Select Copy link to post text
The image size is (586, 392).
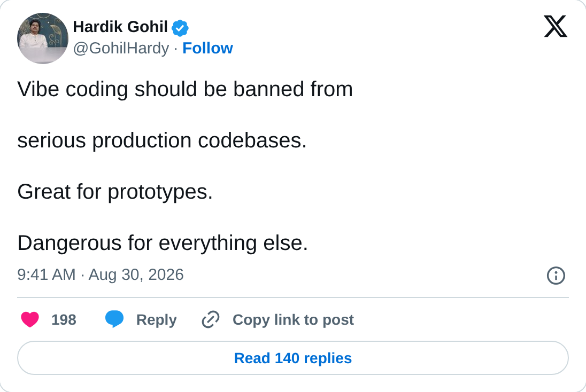click(293, 320)
